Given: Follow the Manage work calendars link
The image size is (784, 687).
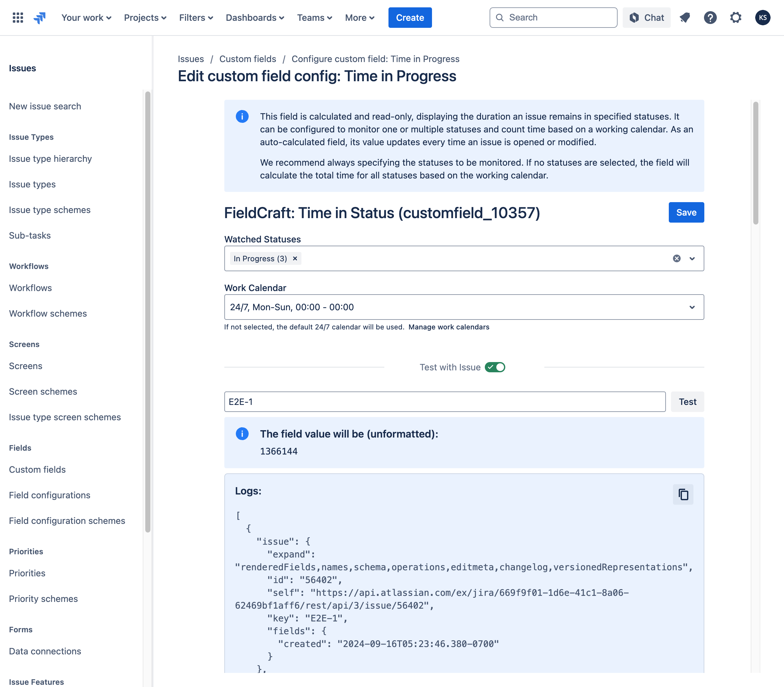Looking at the screenshot, I should (x=449, y=327).
